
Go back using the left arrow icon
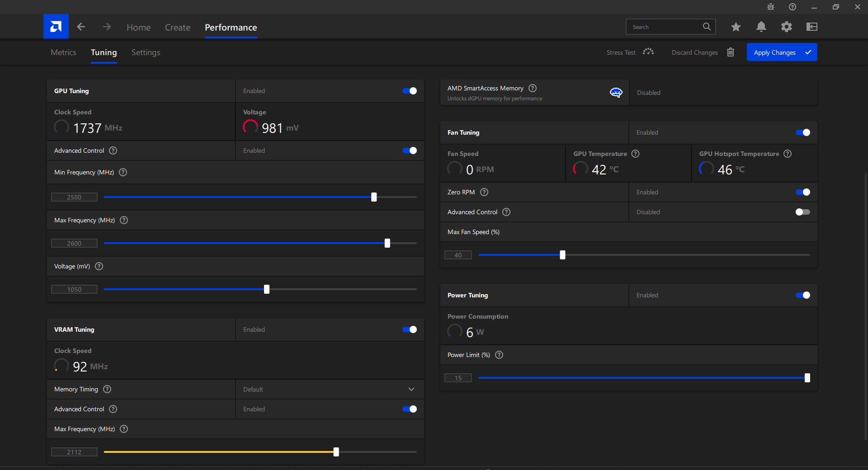click(81, 27)
